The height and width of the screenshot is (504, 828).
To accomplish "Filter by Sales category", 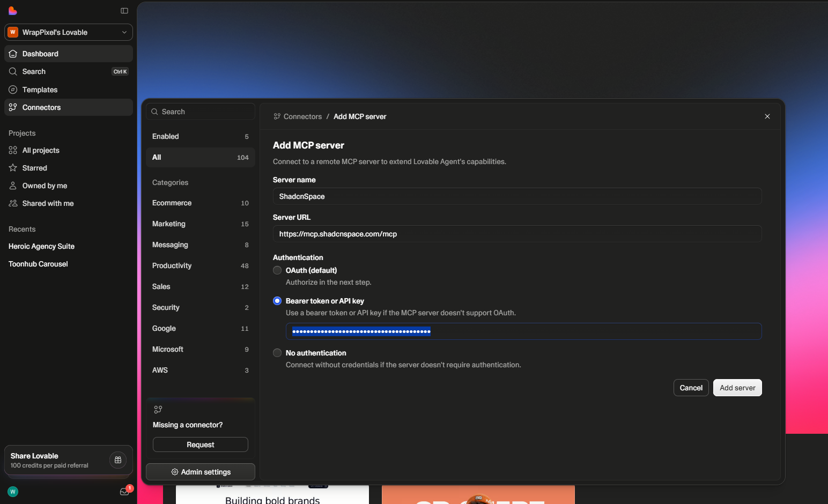I will tap(201, 286).
